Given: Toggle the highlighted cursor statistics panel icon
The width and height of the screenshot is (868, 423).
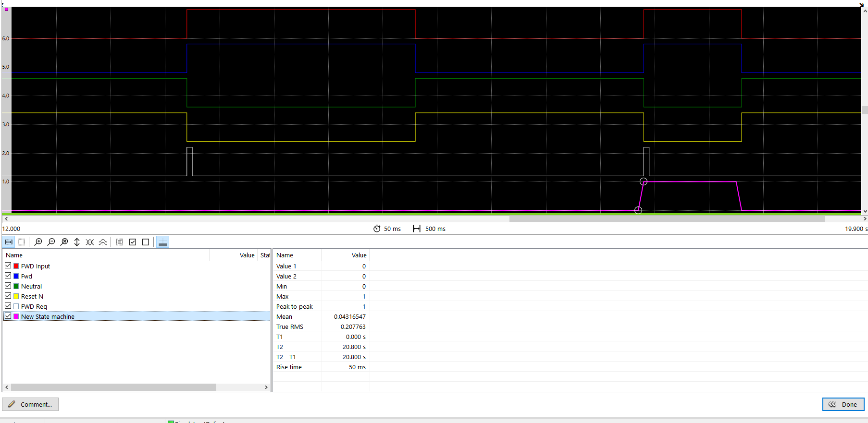Looking at the screenshot, I should click(x=163, y=242).
